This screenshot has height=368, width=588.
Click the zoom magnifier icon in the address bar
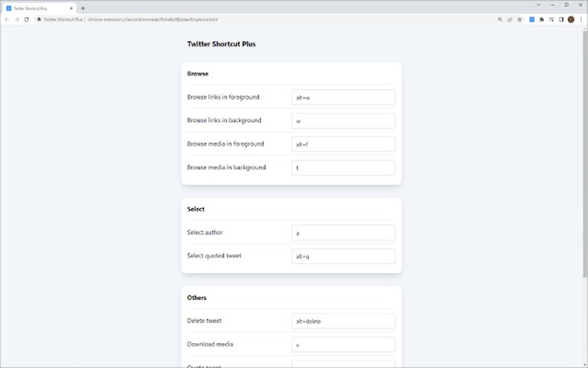pos(500,20)
